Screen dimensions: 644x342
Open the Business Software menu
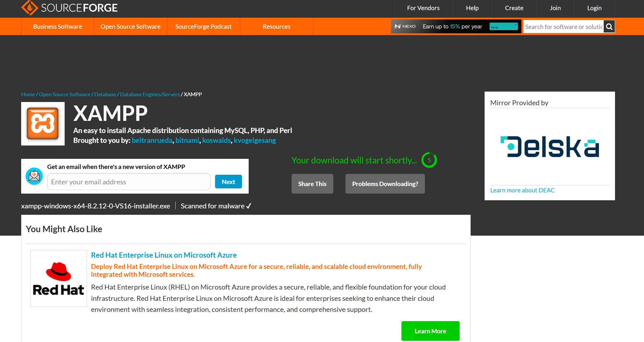pyautogui.click(x=58, y=27)
